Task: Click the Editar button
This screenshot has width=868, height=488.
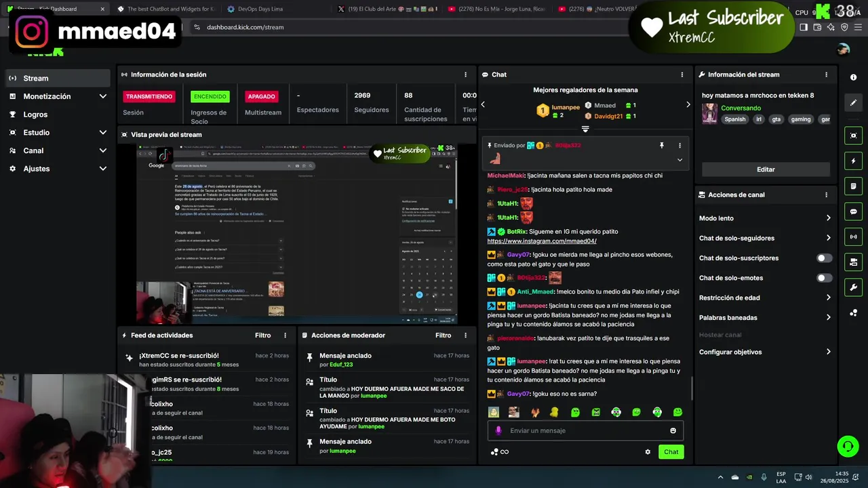Action: (766, 169)
